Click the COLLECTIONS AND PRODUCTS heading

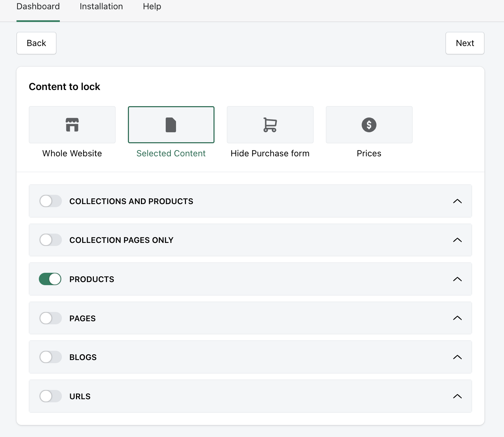click(x=131, y=201)
